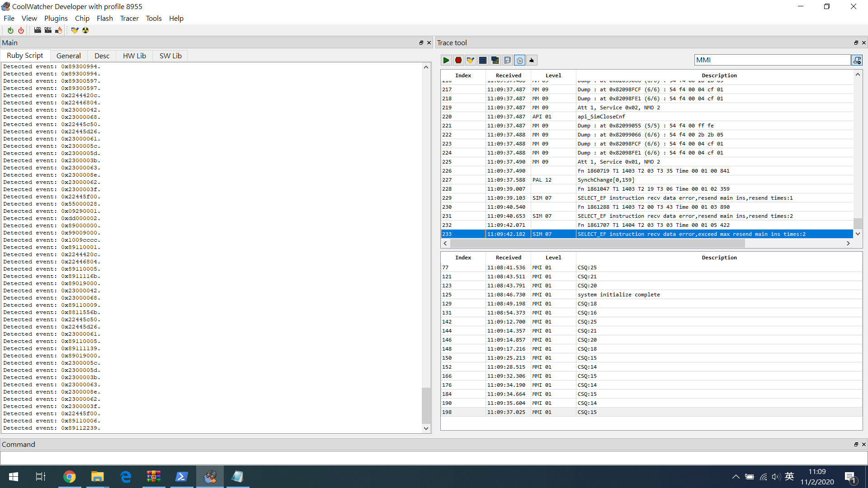Save the trace using the floppy disk icon
The height and width of the screenshot is (488, 868).
pyautogui.click(x=507, y=60)
